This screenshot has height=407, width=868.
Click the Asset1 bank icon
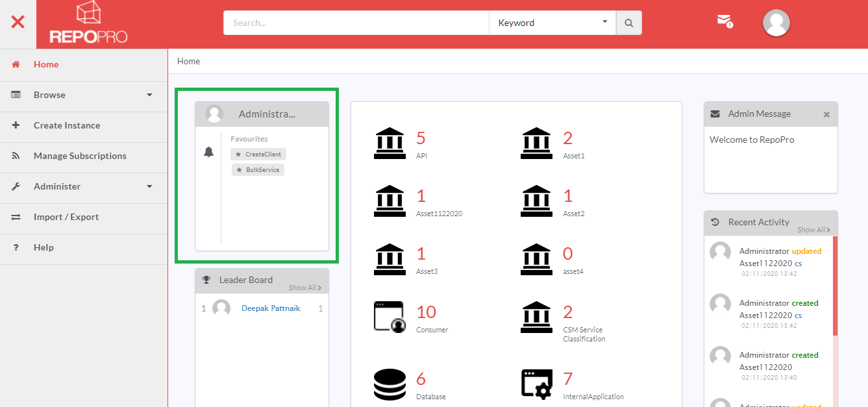[x=536, y=143]
